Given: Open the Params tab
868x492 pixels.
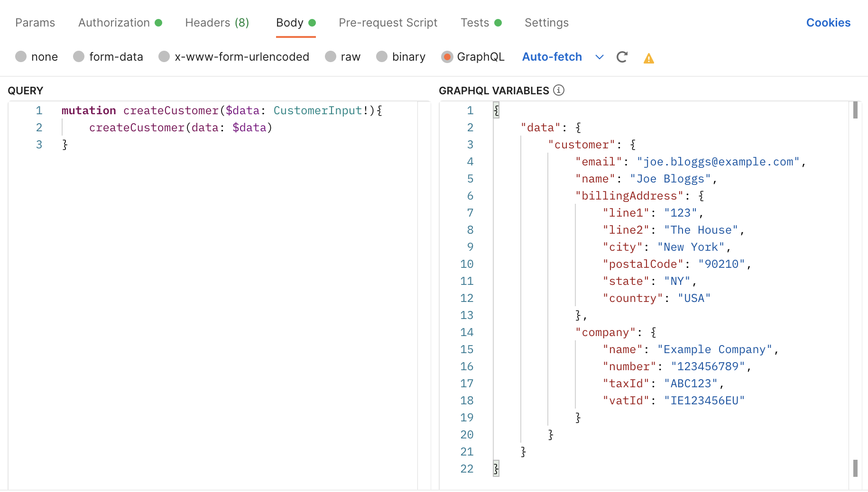Looking at the screenshot, I should coord(35,23).
